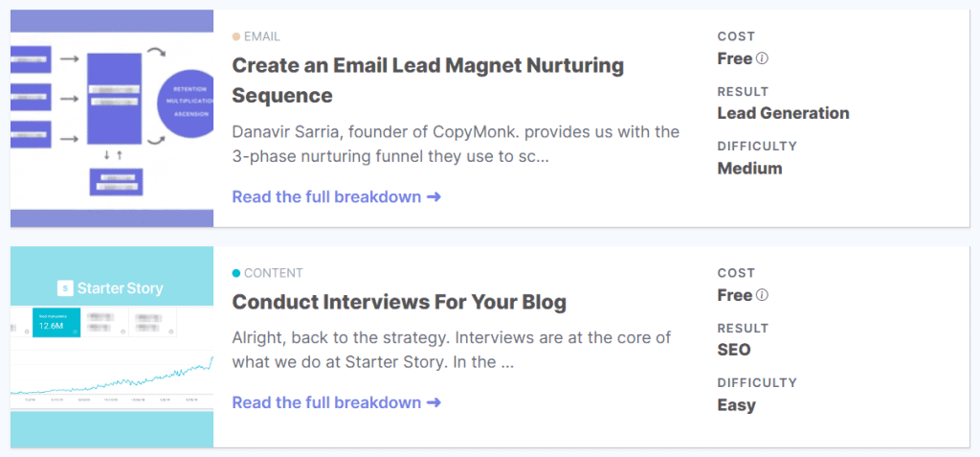
Task: Click the 'Easy' difficulty value
Action: tap(736, 405)
